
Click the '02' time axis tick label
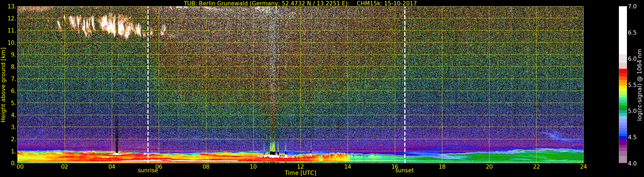pos(65,167)
